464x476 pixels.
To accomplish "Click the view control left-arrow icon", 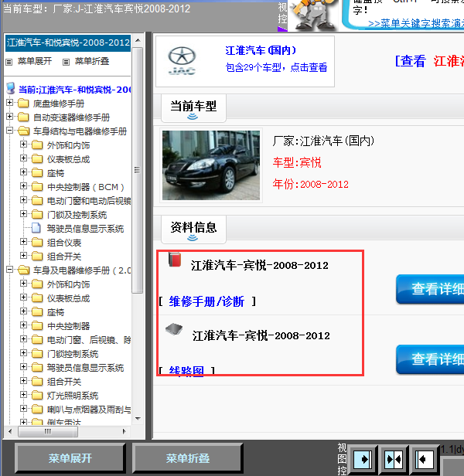I will pos(425,459).
